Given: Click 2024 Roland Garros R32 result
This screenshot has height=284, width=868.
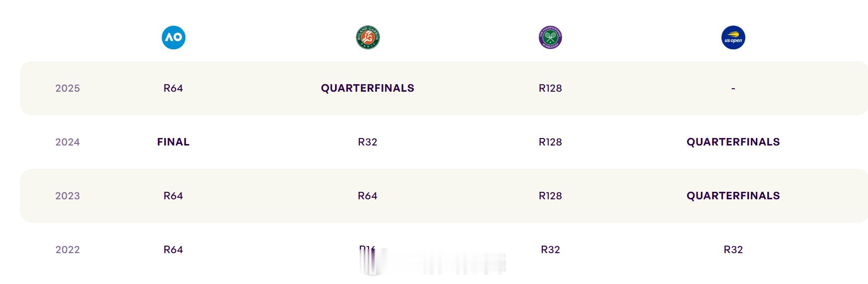Looking at the screenshot, I should (x=368, y=142).
